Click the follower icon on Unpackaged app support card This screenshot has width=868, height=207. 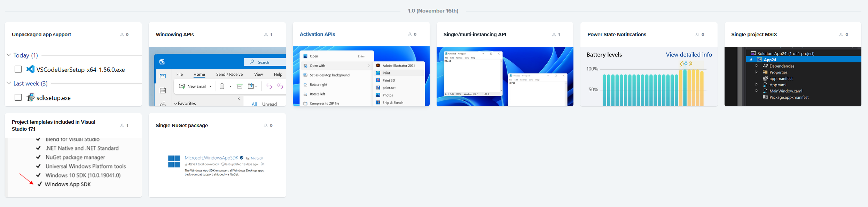122,34
